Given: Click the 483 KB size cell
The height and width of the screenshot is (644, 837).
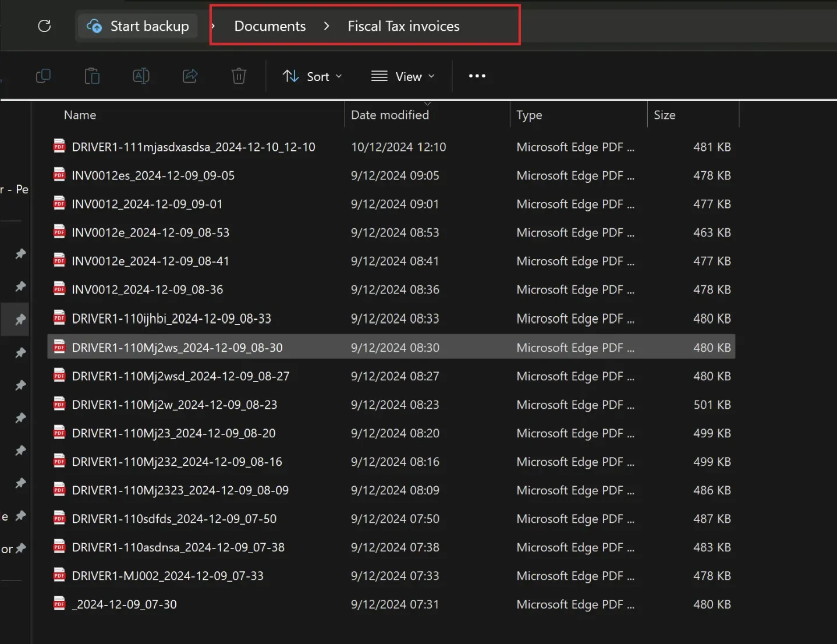Looking at the screenshot, I should (x=712, y=547).
